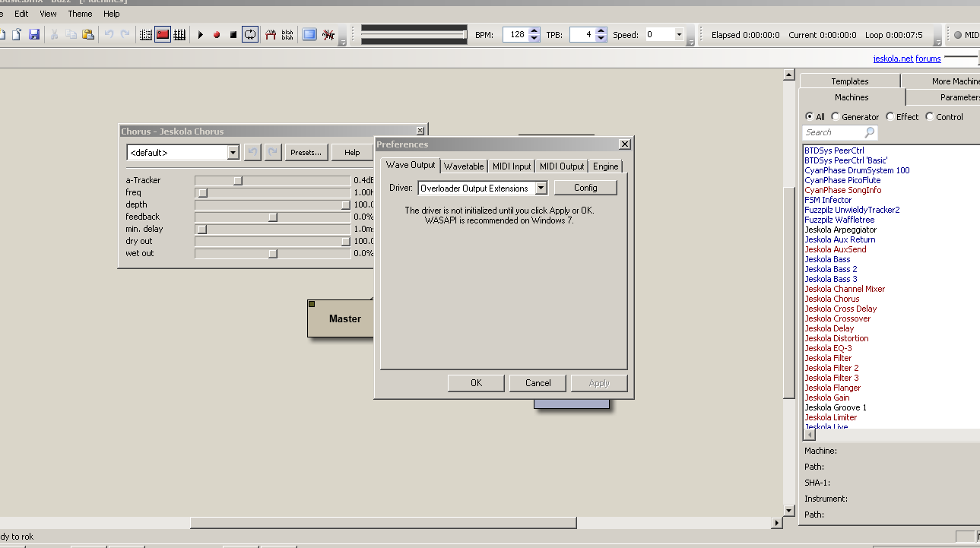Click the Save floppy disk icon

pos(34,34)
